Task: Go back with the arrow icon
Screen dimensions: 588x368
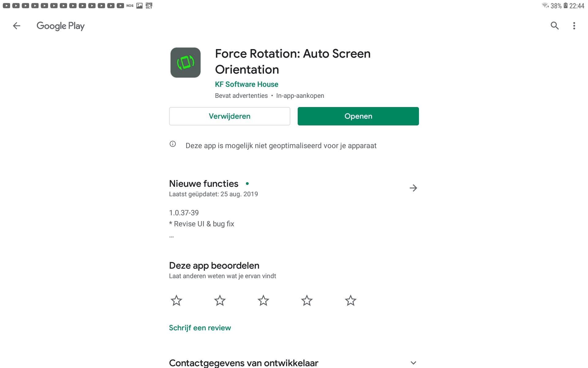Action: point(17,26)
